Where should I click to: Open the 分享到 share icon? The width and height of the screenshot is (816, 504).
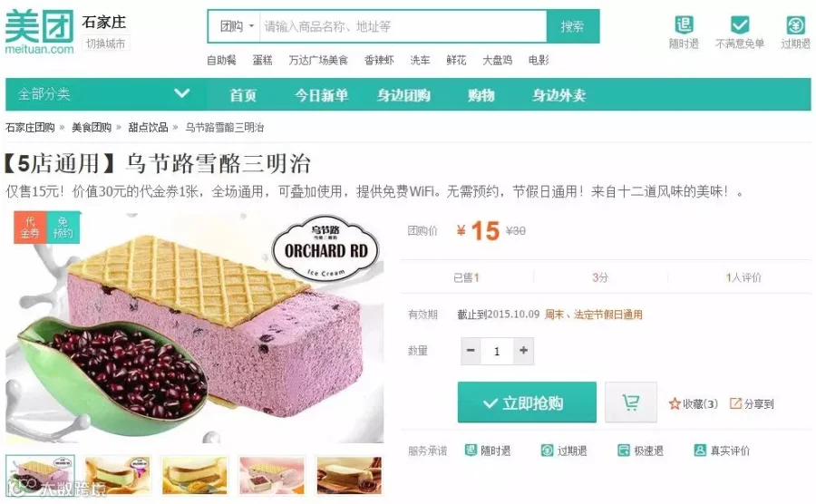coord(735,403)
